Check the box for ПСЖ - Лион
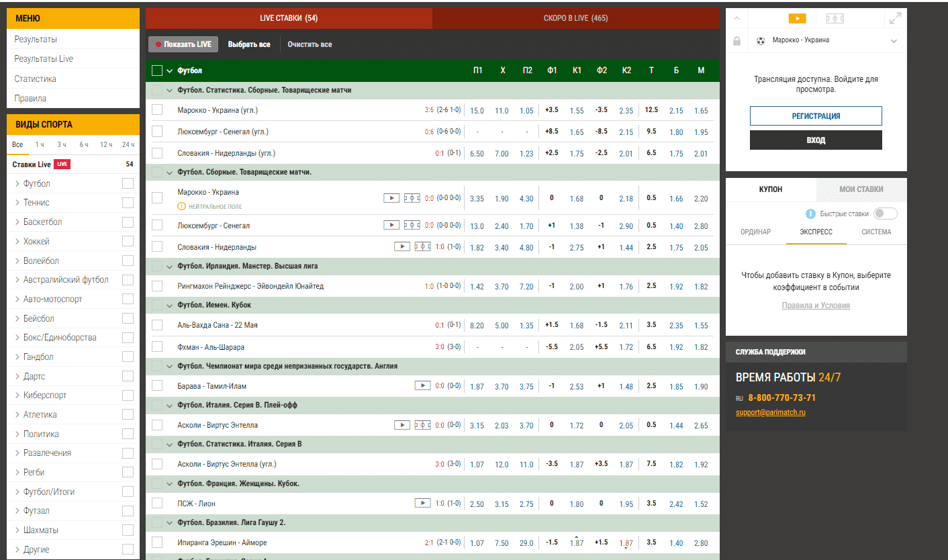 click(x=157, y=503)
